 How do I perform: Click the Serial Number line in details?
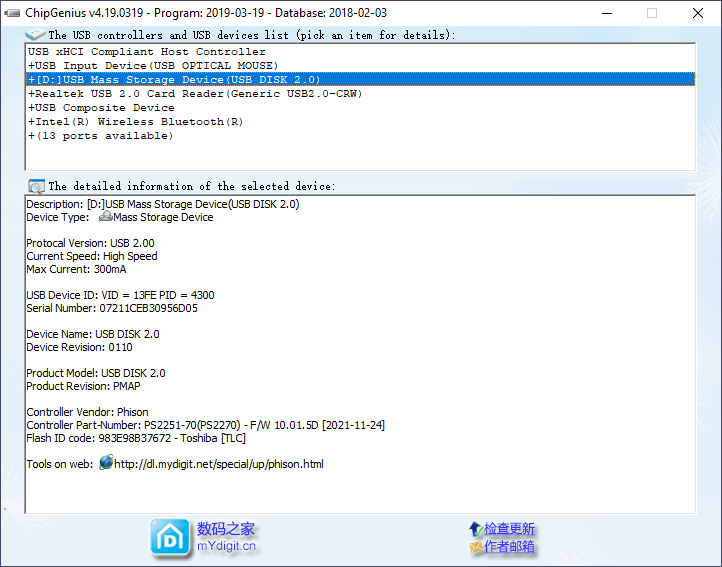112,308
